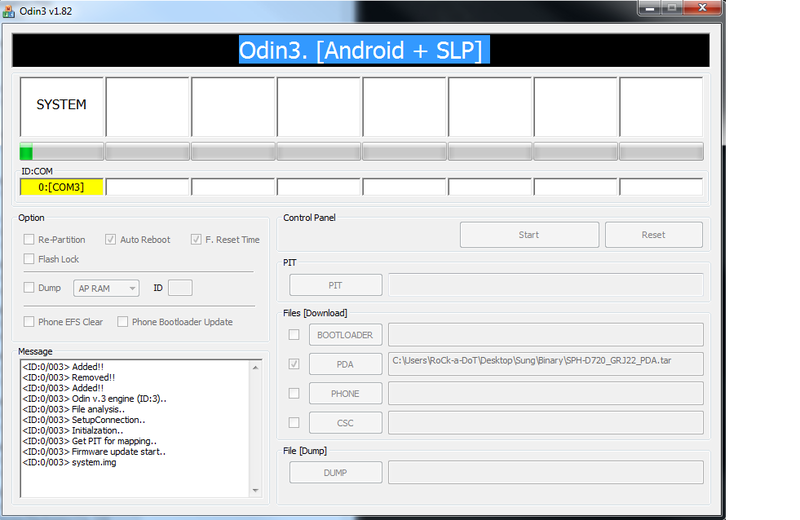This screenshot has width=800, height=520.
Task: Click the PDA browse button
Action: tap(345, 364)
